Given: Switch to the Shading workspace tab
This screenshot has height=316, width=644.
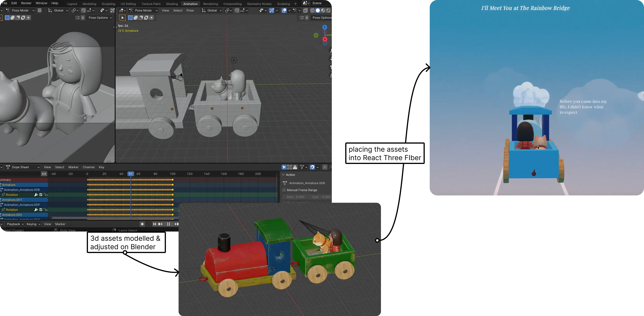Looking at the screenshot, I should [172, 4].
